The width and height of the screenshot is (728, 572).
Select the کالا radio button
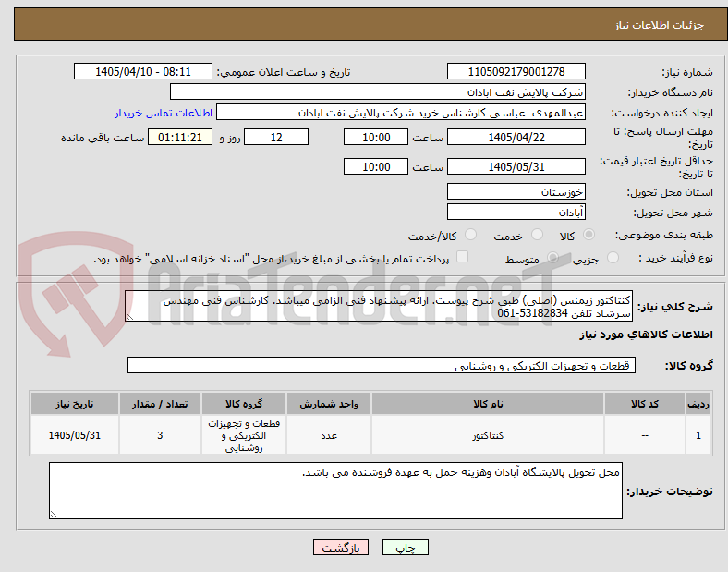pos(588,235)
